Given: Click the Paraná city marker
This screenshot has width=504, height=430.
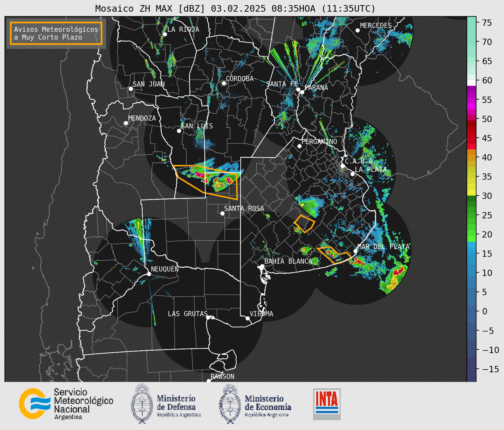Looking at the screenshot, I should tap(302, 92).
